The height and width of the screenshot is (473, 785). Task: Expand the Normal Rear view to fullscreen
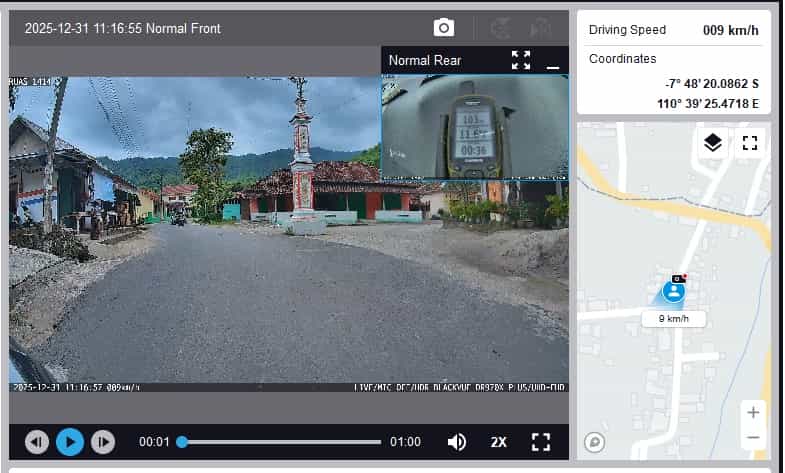(521, 60)
